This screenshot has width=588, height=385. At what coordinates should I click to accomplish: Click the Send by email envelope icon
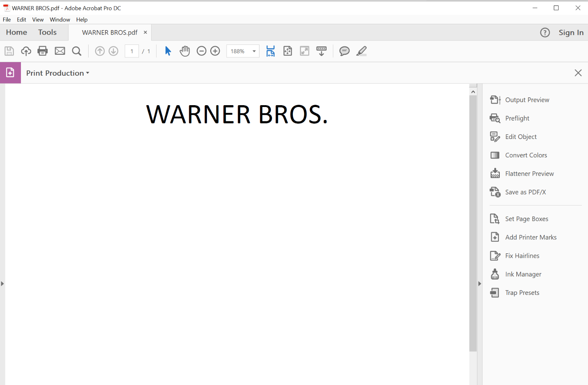(60, 51)
